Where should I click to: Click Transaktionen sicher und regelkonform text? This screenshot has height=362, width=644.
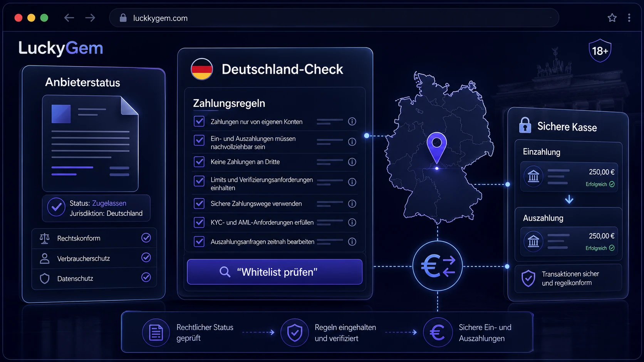(x=570, y=278)
